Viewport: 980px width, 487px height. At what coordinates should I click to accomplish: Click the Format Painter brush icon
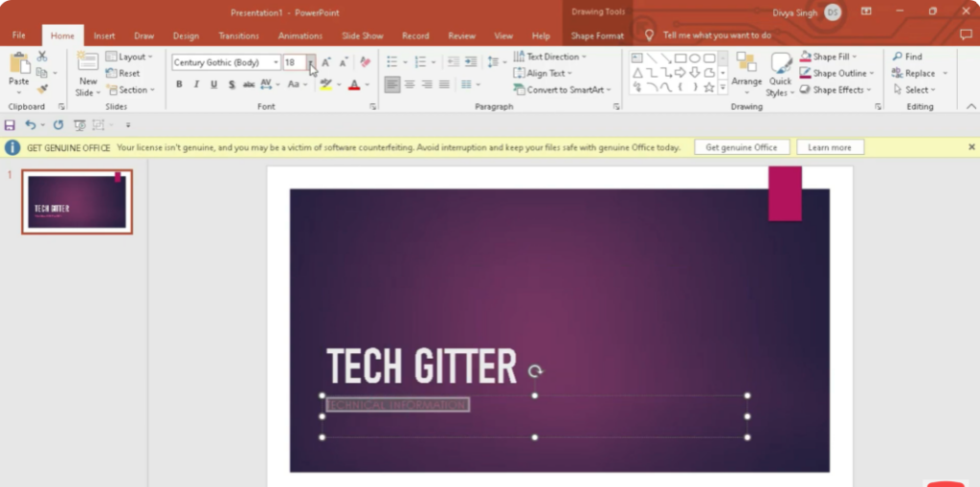tap(42, 89)
